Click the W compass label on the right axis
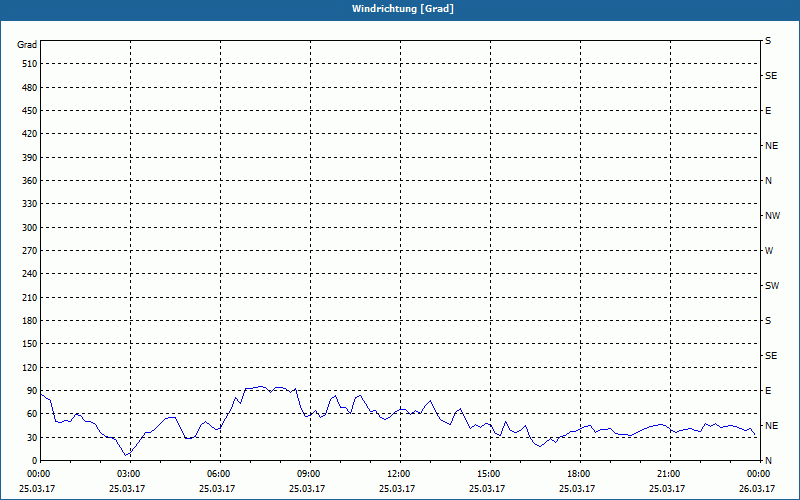Viewport: 800px width, 500px height. [769, 251]
